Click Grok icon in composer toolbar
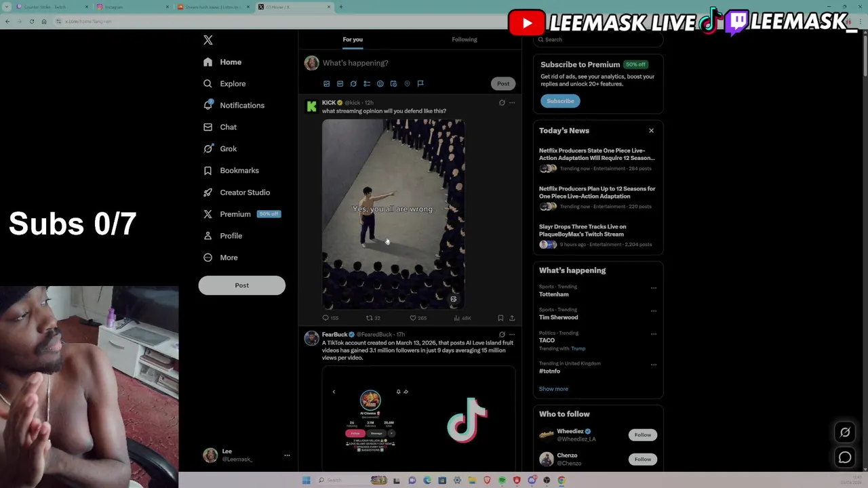This screenshot has height=488, width=868. point(353,83)
